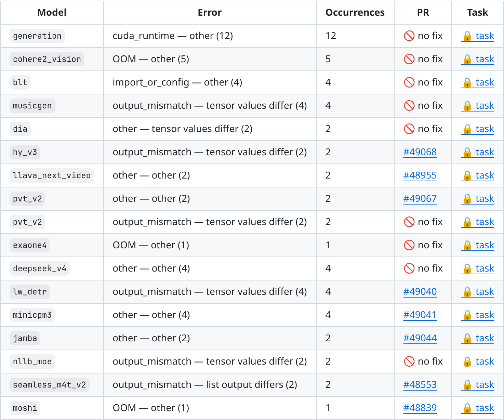The width and height of the screenshot is (504, 420).
Task: Click the prohibited icon in the generation row
Action: coord(409,36)
